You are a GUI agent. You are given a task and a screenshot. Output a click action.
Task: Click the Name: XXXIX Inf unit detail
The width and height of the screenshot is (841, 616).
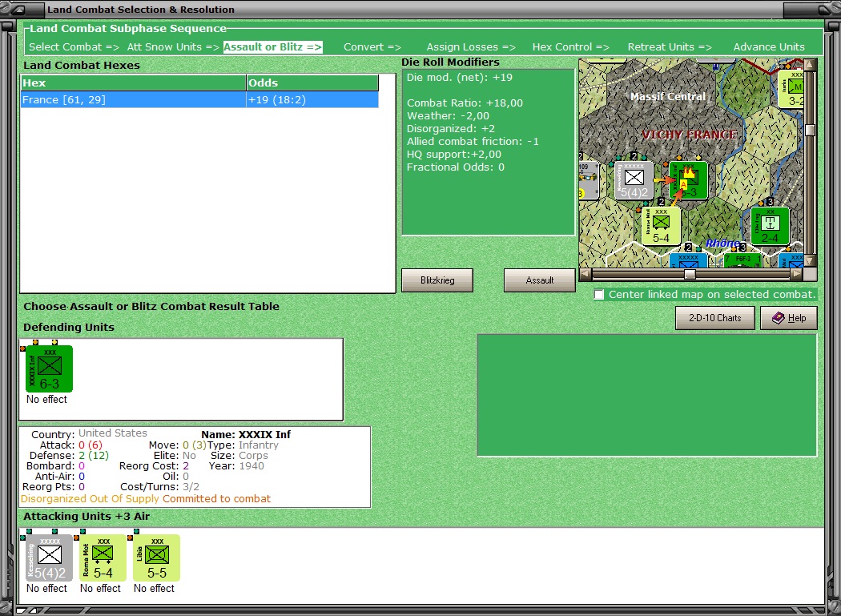click(246, 435)
